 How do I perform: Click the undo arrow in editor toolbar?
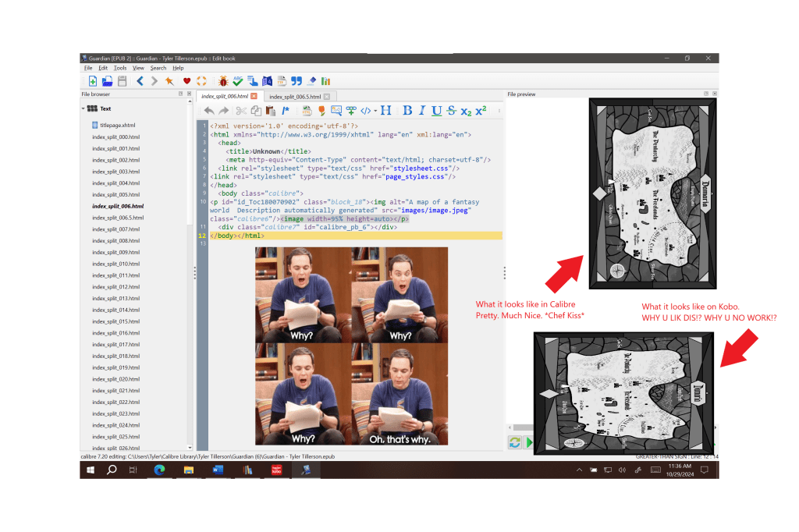click(208, 111)
